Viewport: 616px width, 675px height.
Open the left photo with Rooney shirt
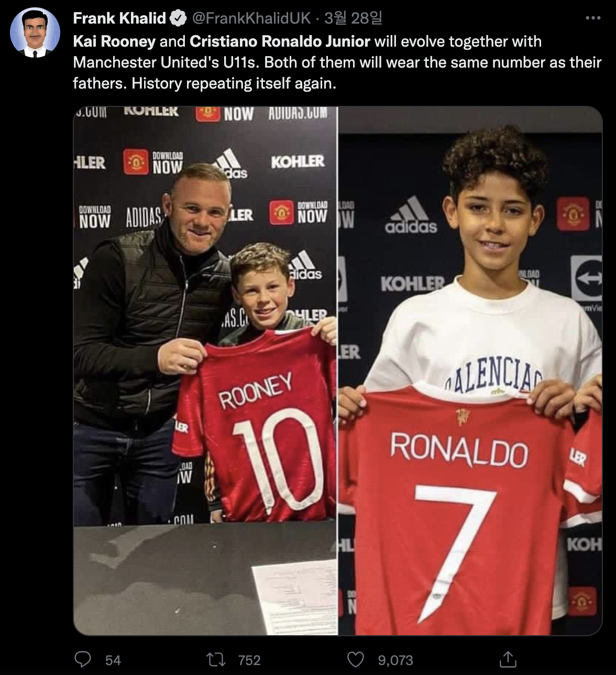pyautogui.click(x=205, y=371)
